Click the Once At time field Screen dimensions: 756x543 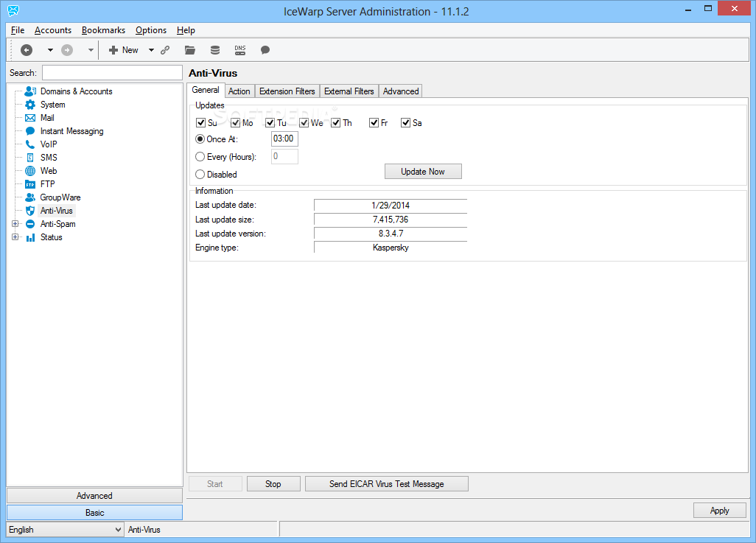pyautogui.click(x=284, y=139)
